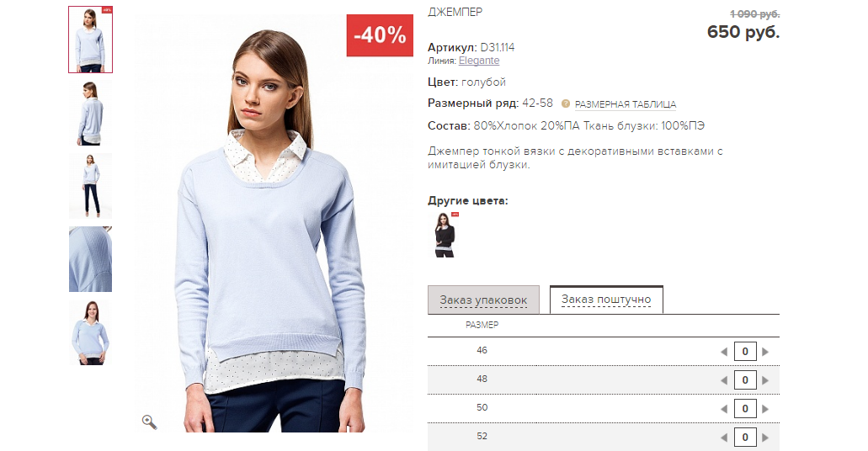868x451 pixels.
Task: Show the side-view thumbnail of sweater
Action: [90, 113]
